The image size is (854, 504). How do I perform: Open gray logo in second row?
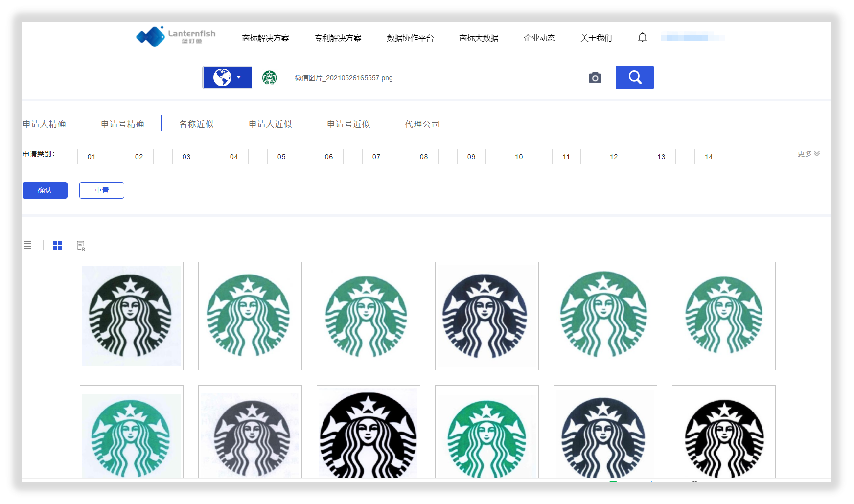click(250, 432)
